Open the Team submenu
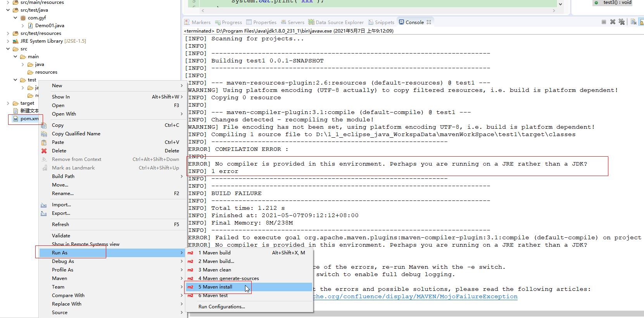This screenshot has width=644, height=318. (x=112, y=287)
